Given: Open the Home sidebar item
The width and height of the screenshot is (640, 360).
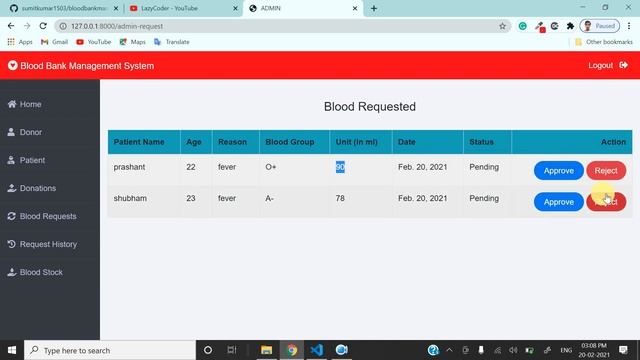Looking at the screenshot, I should [x=24, y=104].
